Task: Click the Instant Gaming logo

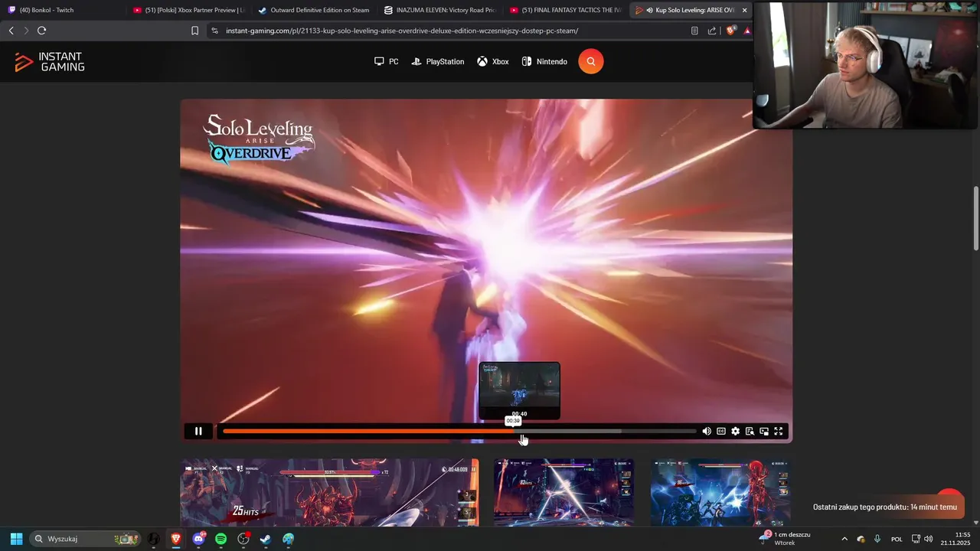Action: [50, 62]
